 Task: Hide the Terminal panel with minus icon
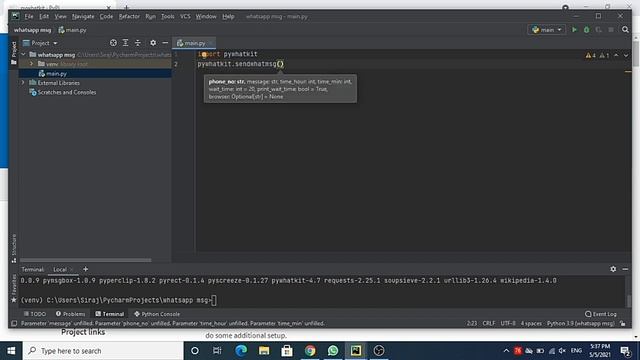tap(625, 269)
